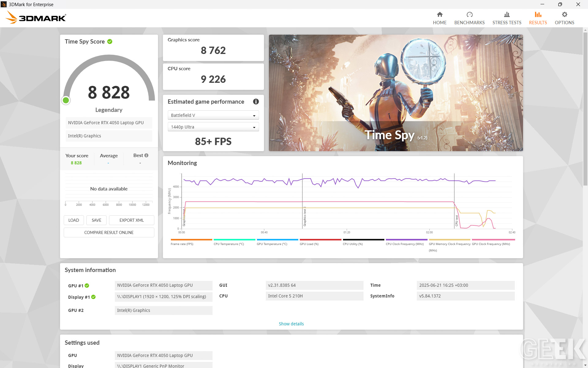Go to Stress Tests chart icon
This screenshot has height=368, width=588.
(507, 14)
